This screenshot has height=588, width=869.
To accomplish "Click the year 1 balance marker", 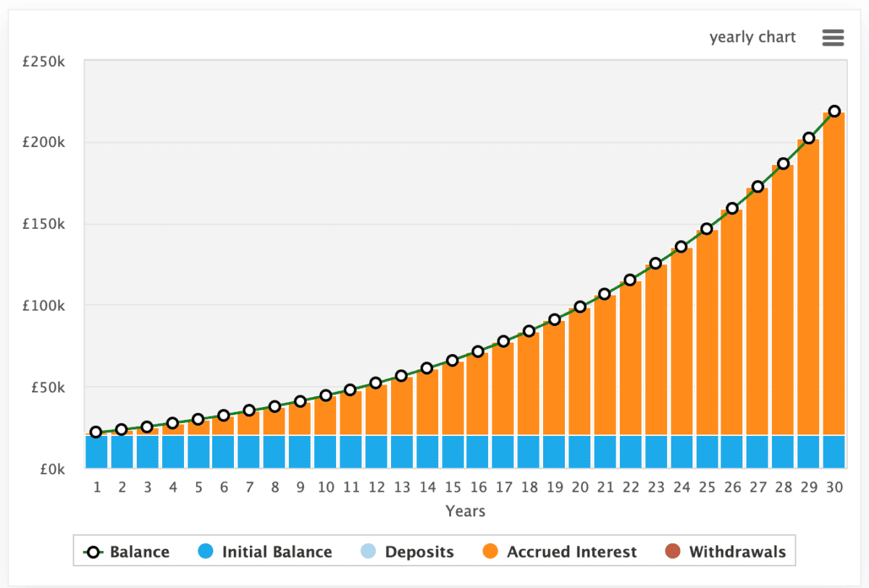I will coord(96,432).
